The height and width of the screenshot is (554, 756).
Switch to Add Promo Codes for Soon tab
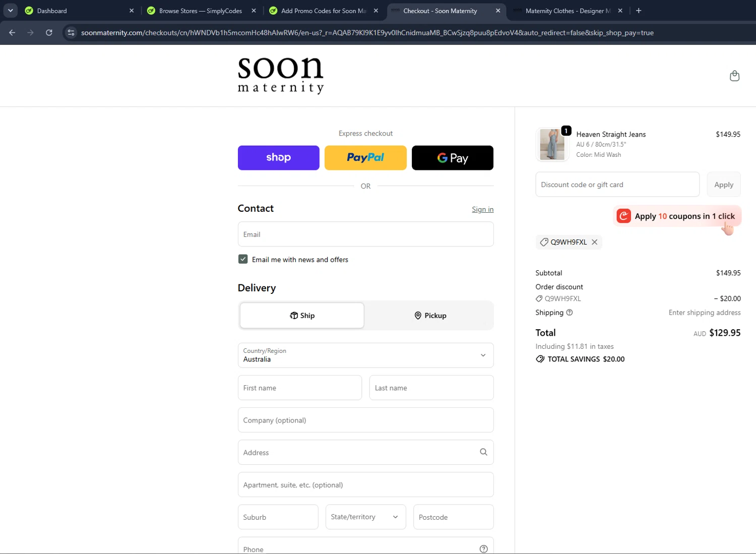323,11
